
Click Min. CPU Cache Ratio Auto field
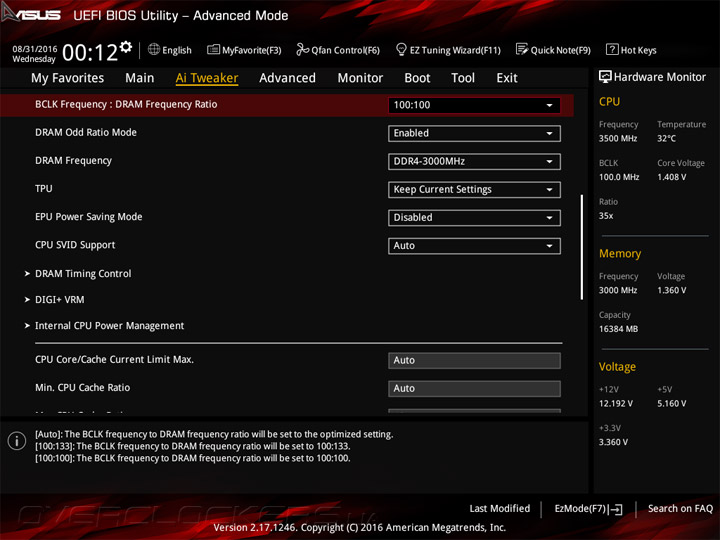pyautogui.click(x=474, y=388)
